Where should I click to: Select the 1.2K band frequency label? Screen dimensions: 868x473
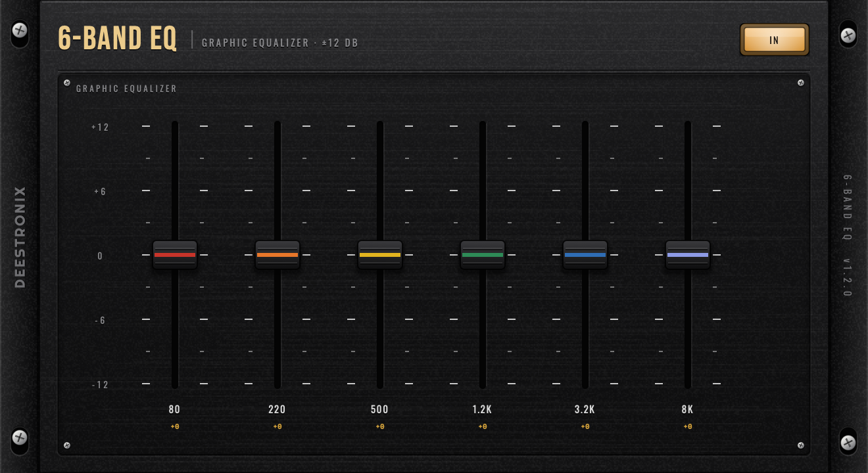coord(482,409)
